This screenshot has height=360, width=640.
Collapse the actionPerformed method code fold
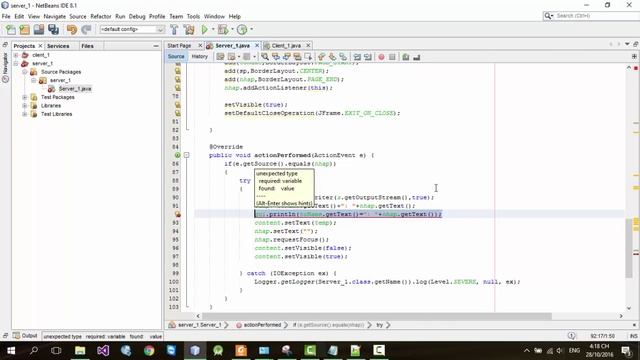click(187, 155)
